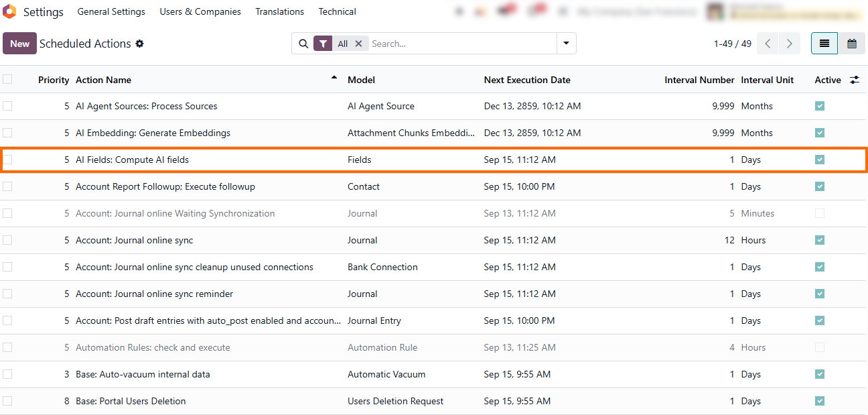The width and height of the screenshot is (868, 415).
Task: Open the Account: Journal online sync record
Action: click(134, 240)
